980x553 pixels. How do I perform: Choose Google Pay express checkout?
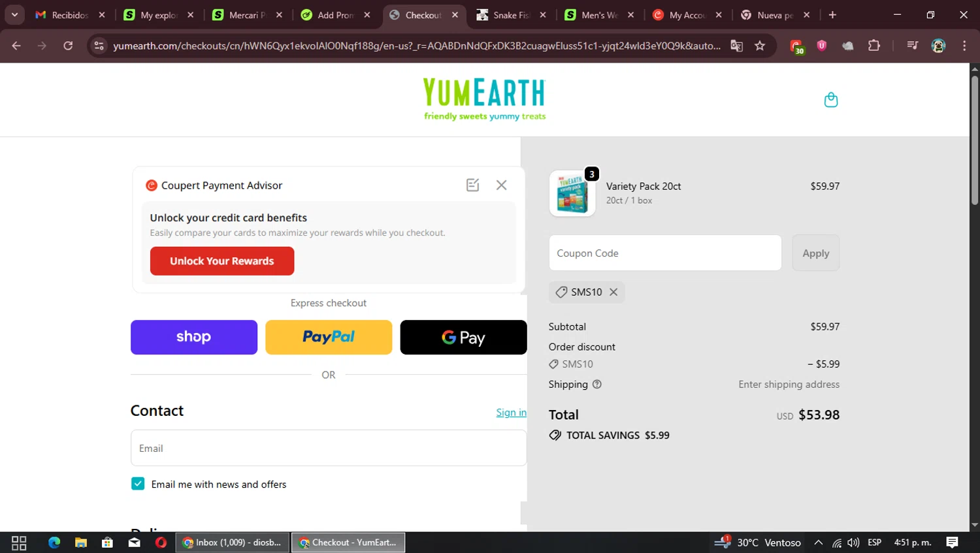pos(463,338)
